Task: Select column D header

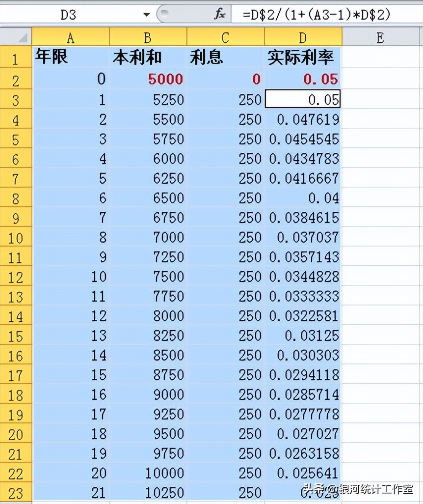Action: pyautogui.click(x=303, y=37)
